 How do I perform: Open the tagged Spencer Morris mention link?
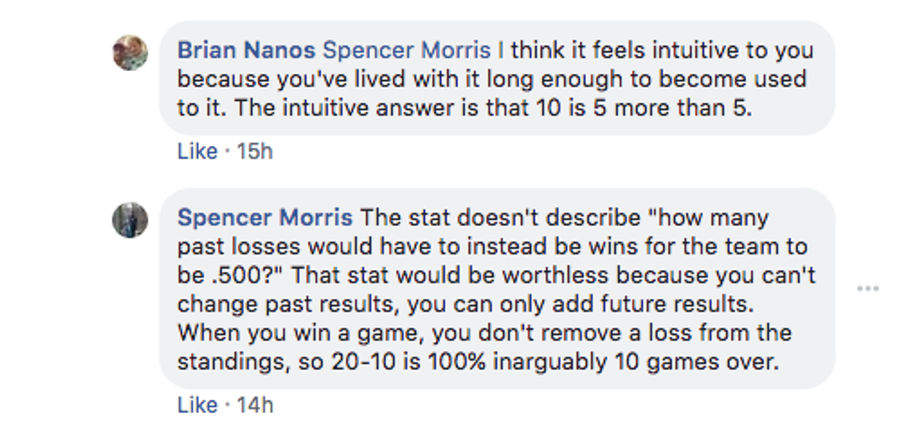click(406, 50)
